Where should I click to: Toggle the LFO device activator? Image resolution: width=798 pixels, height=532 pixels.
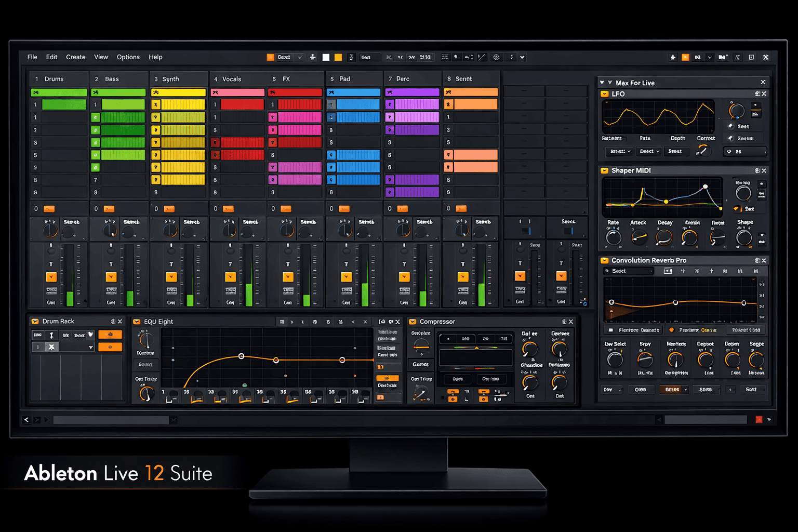click(605, 94)
